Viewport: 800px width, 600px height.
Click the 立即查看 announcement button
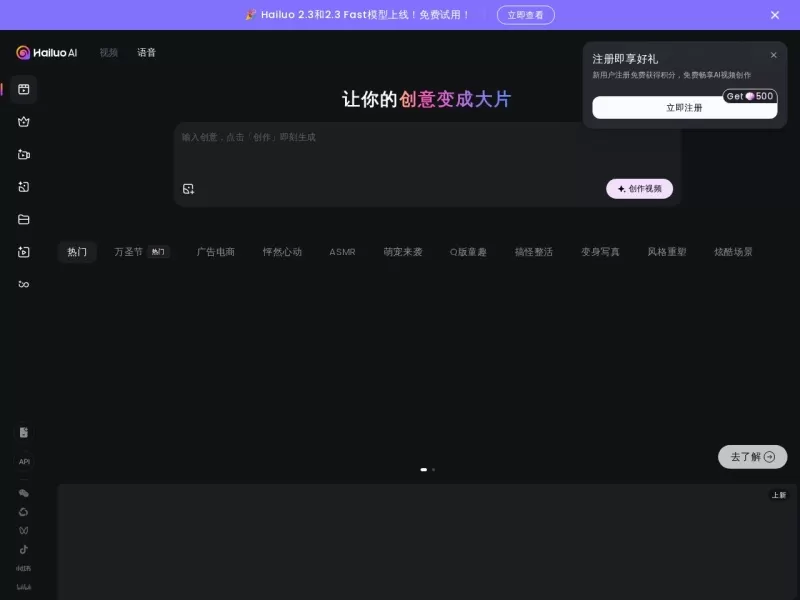526,15
